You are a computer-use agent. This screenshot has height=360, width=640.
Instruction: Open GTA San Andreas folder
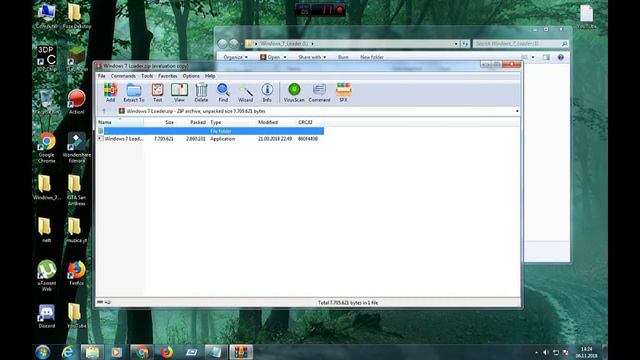(76, 190)
